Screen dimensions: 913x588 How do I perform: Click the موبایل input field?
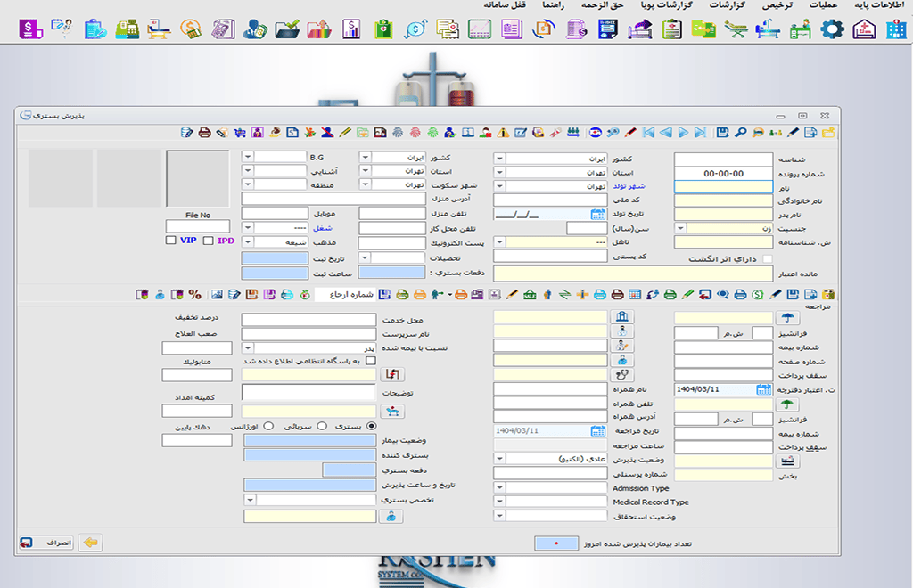tap(275, 214)
